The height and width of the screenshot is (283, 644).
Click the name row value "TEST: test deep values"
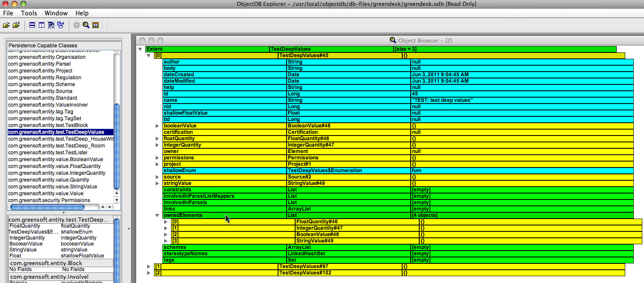tap(442, 100)
